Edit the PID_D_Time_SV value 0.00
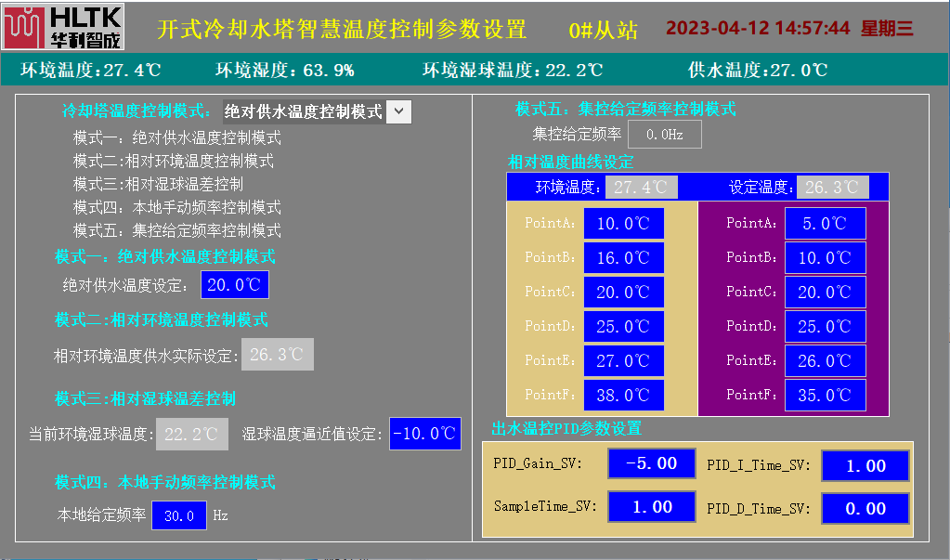The image size is (950, 560). coord(865,509)
